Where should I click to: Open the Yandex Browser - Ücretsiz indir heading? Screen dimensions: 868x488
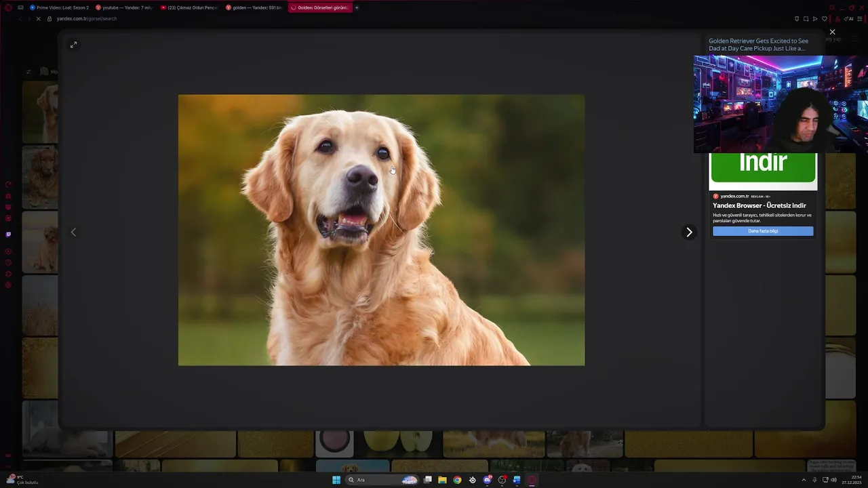point(759,205)
